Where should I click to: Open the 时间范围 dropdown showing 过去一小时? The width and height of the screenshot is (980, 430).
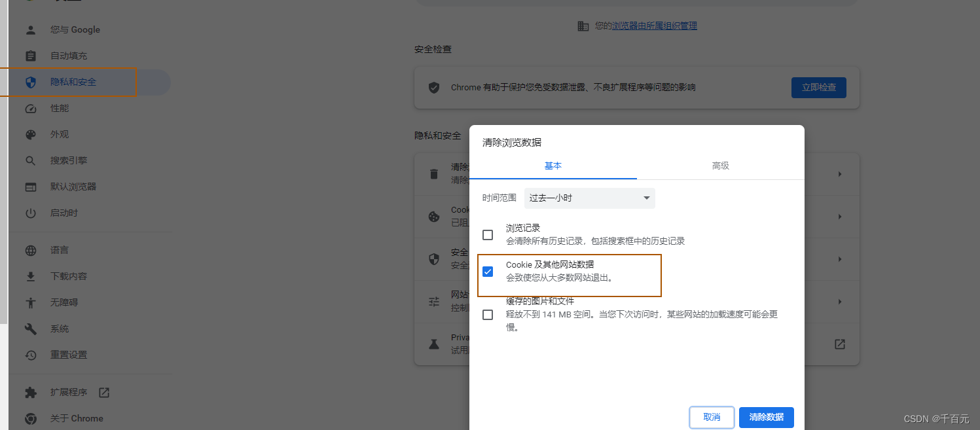(x=590, y=198)
